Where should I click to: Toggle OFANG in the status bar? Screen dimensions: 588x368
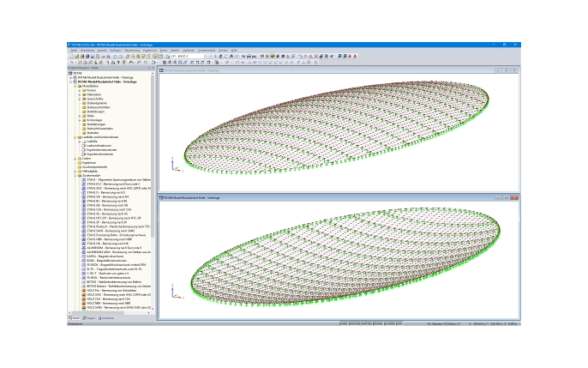coord(378,323)
